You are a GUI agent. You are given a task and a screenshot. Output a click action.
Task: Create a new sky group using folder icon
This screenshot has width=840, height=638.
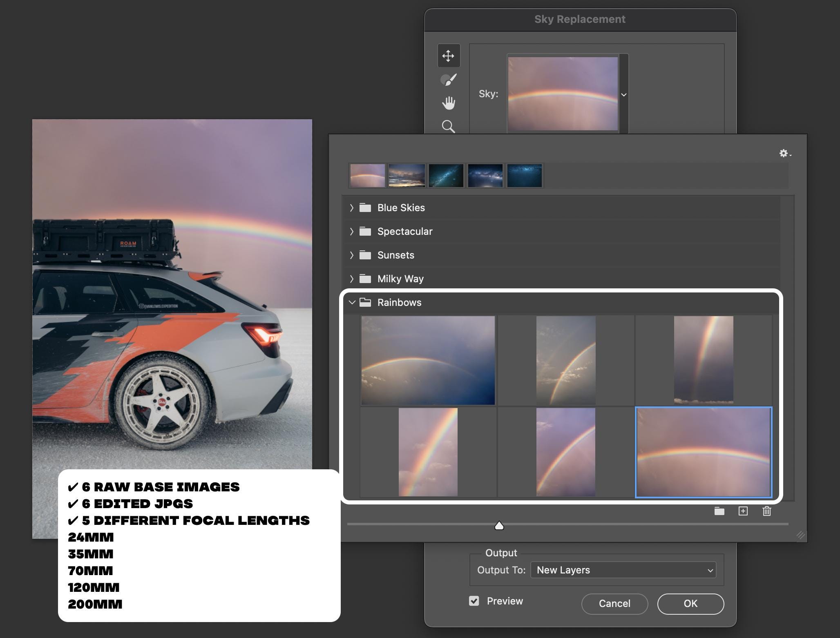[x=719, y=511]
